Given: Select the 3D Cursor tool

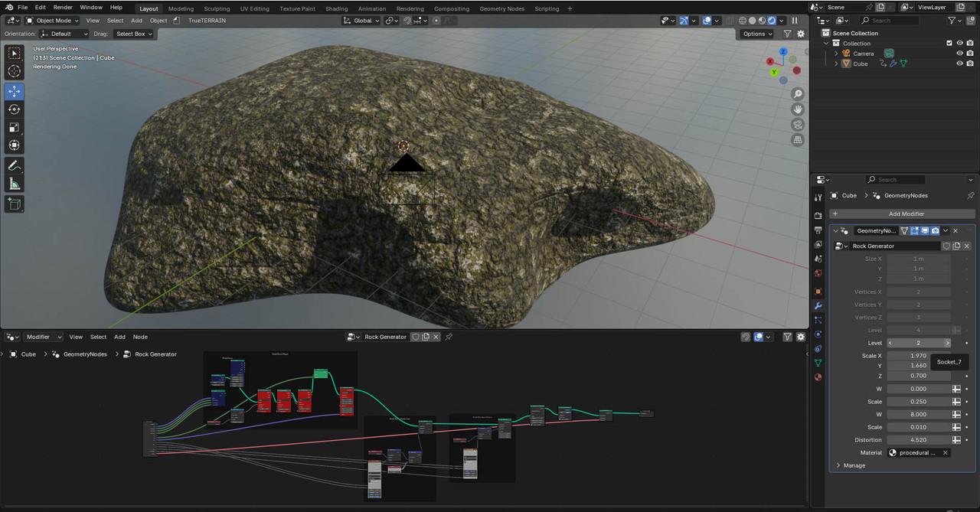Looking at the screenshot, I should 14,71.
